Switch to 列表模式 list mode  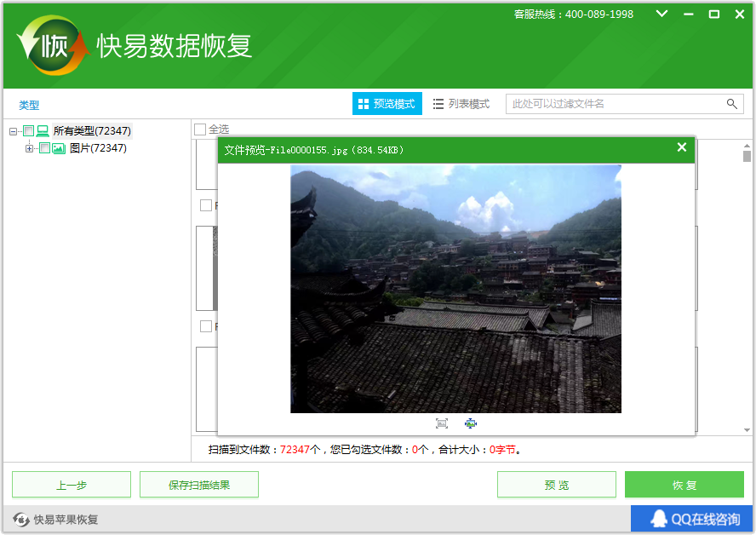(461, 104)
